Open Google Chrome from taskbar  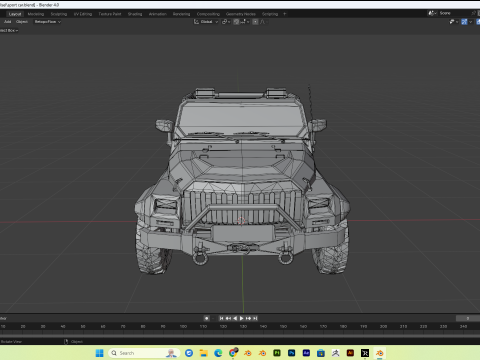pos(233,353)
